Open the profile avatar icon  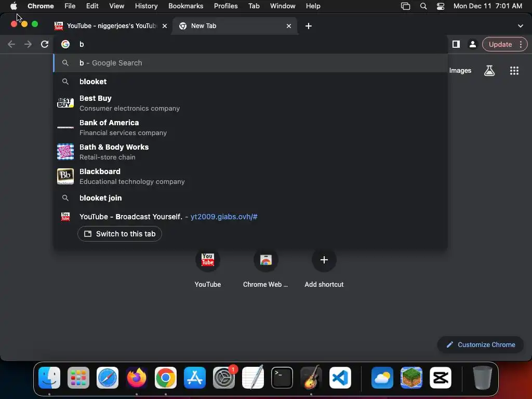tap(472, 44)
